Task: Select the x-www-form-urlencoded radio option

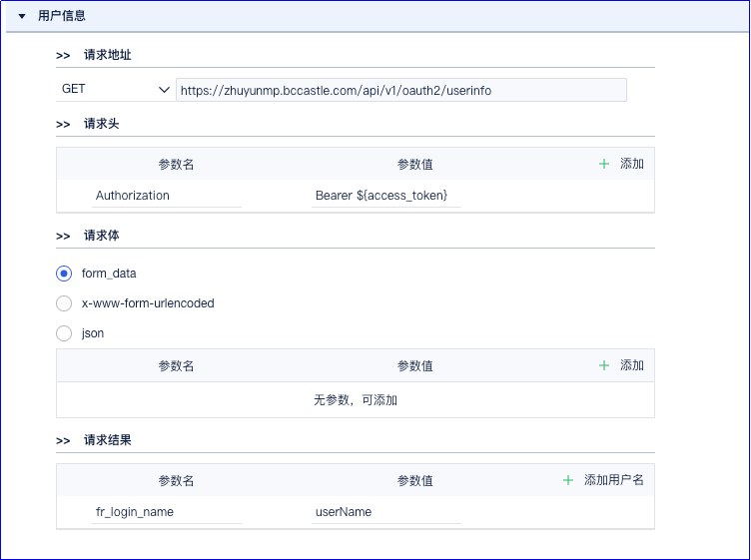Action: click(64, 303)
